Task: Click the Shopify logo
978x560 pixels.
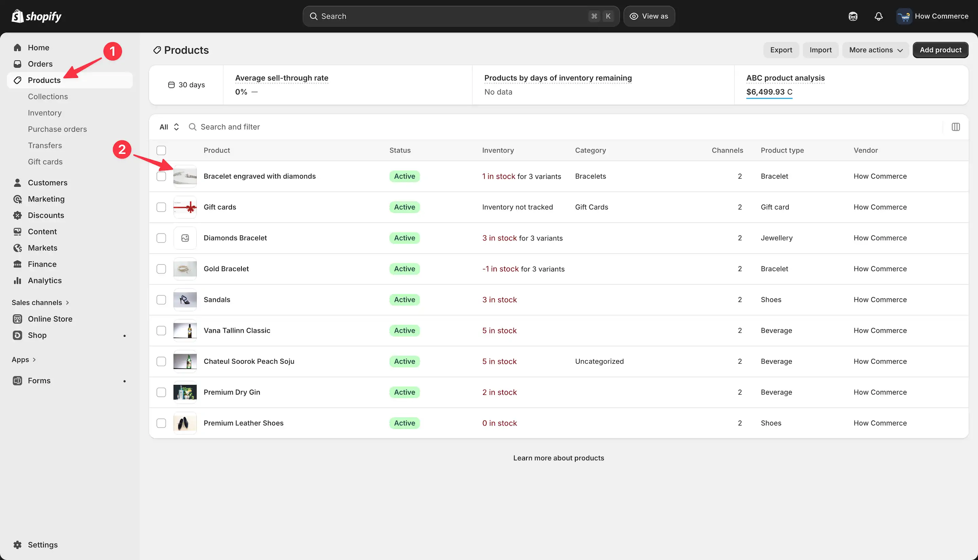Action: 37,16
